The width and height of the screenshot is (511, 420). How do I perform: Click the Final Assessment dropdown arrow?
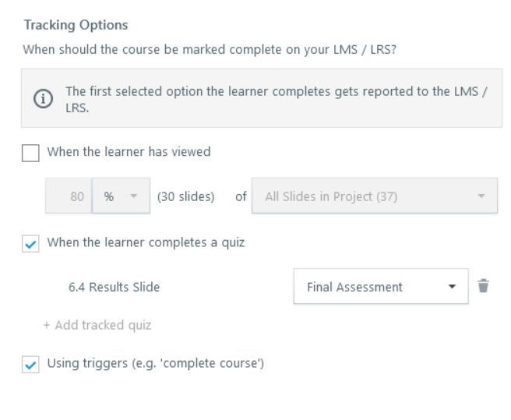[x=453, y=287]
